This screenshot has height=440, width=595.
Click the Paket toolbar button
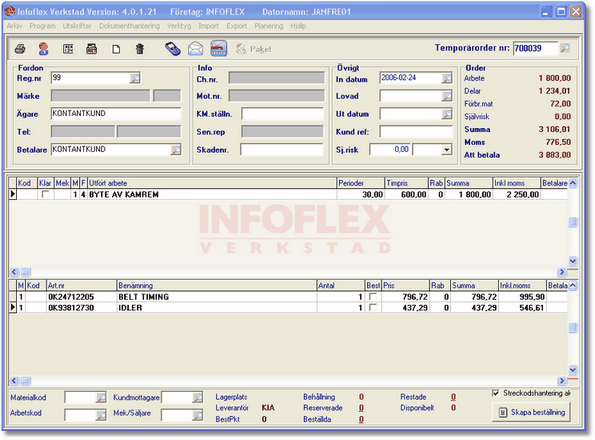[253, 49]
